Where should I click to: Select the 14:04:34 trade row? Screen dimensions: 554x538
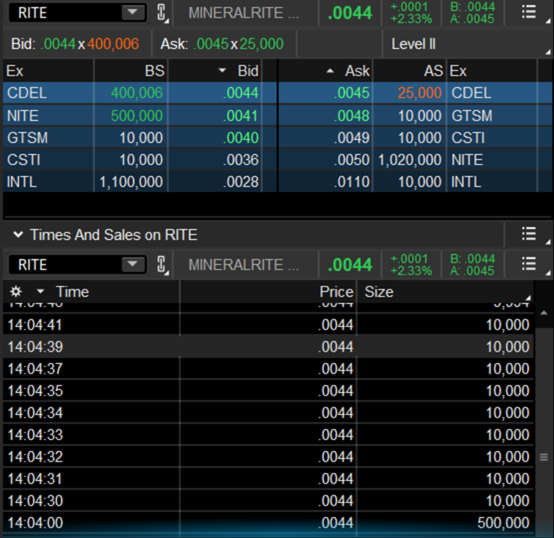click(x=268, y=413)
